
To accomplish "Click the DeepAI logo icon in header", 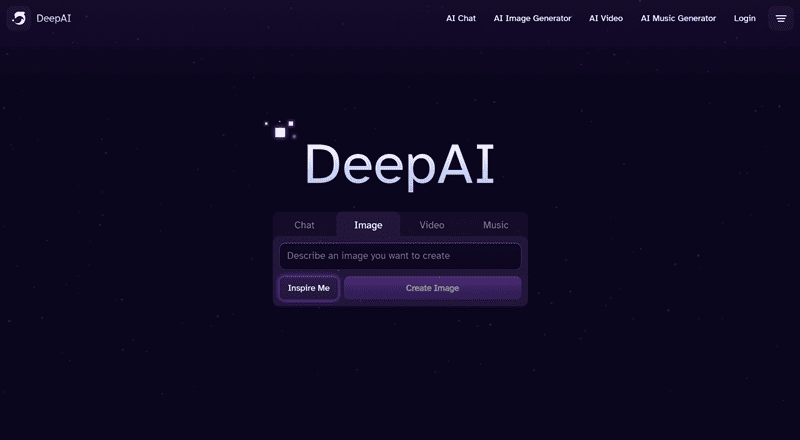I will [19, 18].
